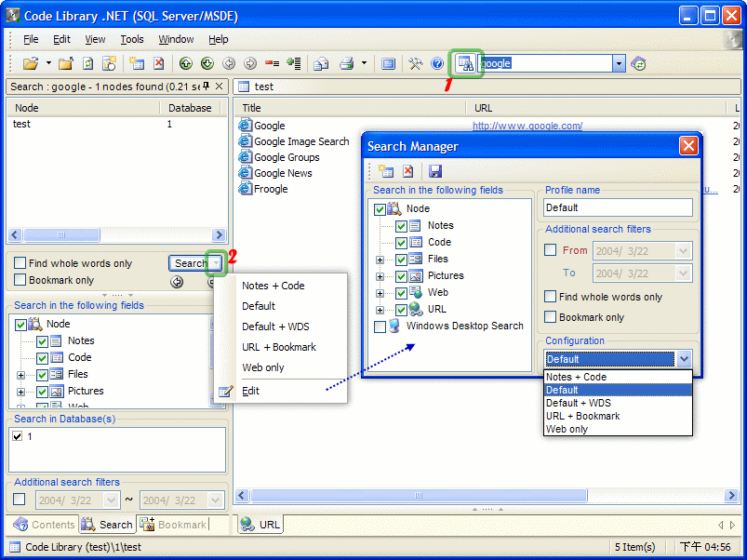Click the greyed-out left arrow toolbar icon

[x=229, y=63]
